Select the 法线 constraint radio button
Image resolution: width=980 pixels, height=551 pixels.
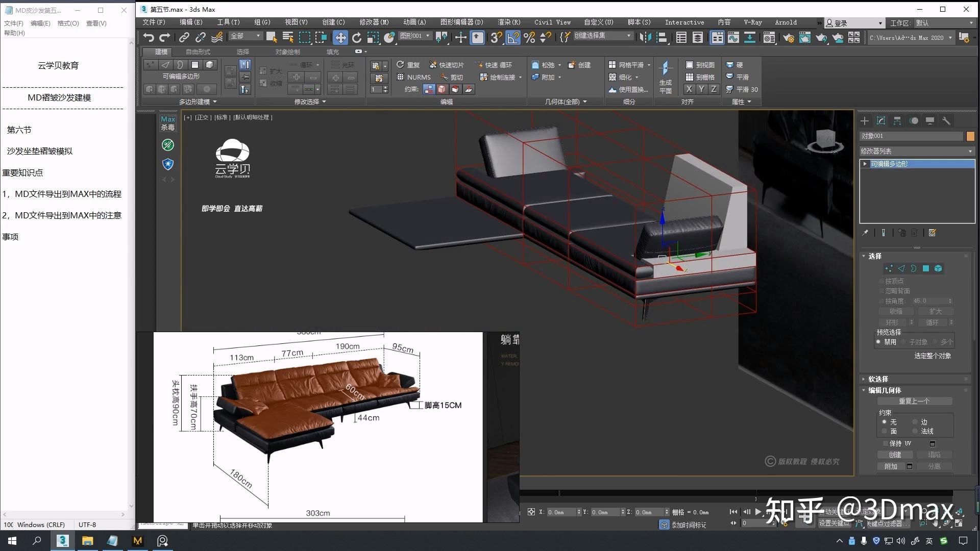click(915, 431)
